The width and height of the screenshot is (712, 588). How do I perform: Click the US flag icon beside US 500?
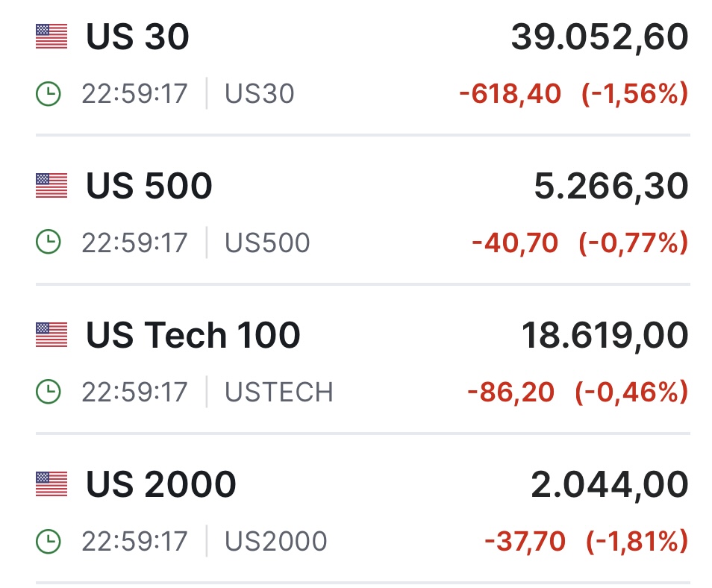coord(51,186)
